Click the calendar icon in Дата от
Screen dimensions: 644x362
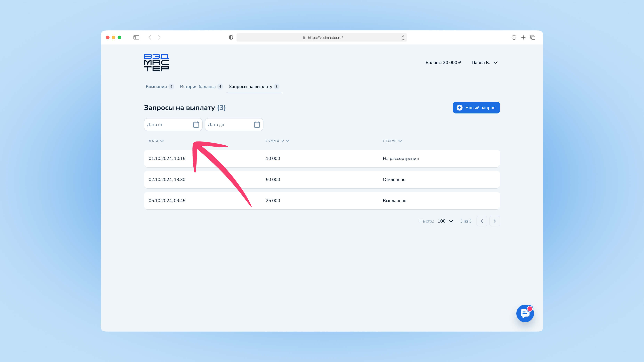pyautogui.click(x=196, y=125)
